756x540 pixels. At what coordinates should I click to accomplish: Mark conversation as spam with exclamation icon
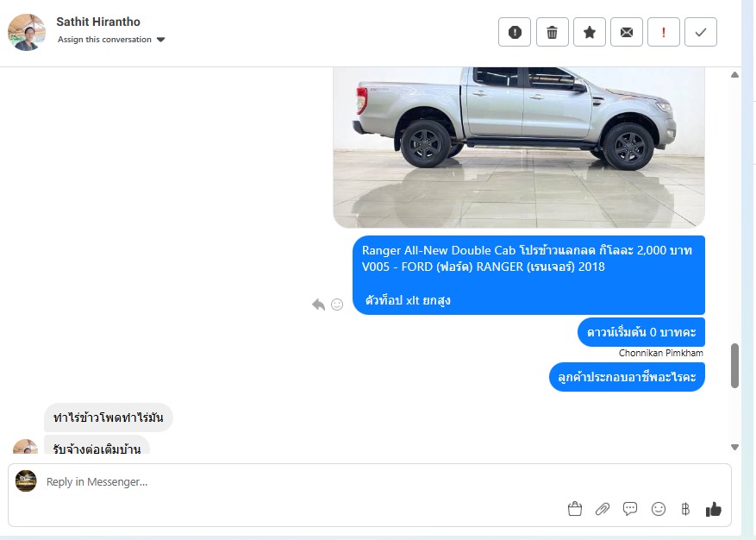pos(515,32)
